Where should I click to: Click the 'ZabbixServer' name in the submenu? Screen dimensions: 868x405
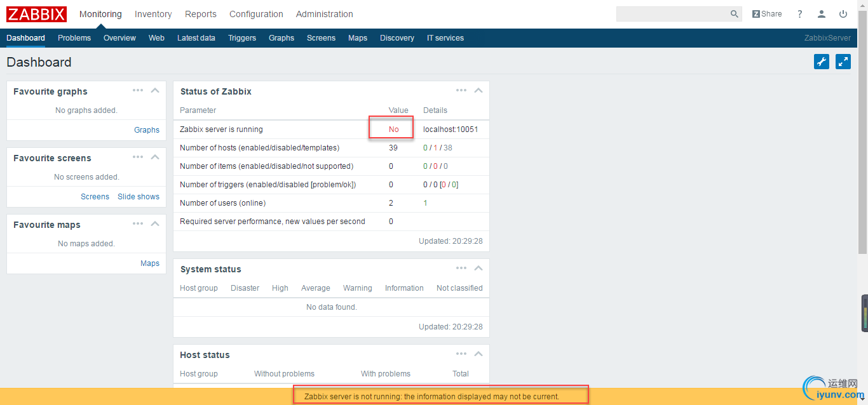(827, 38)
